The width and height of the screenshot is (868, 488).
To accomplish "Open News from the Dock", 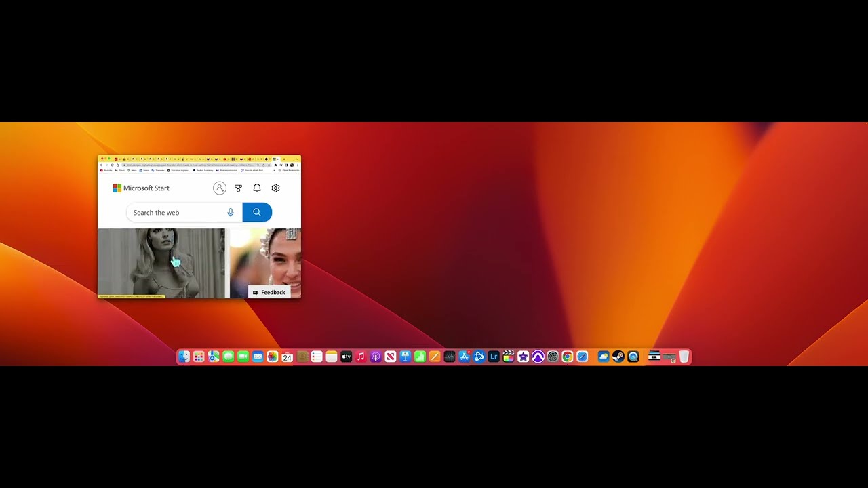I will tap(391, 357).
